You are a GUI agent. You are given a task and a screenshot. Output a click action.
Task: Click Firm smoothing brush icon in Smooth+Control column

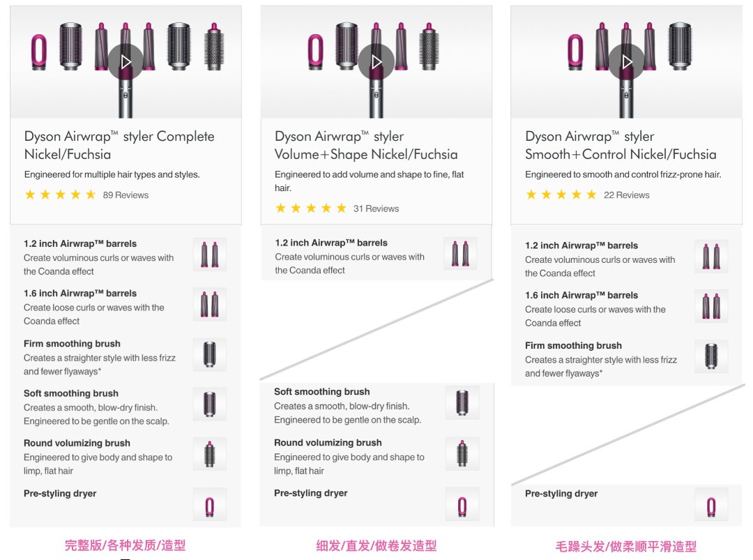click(711, 356)
